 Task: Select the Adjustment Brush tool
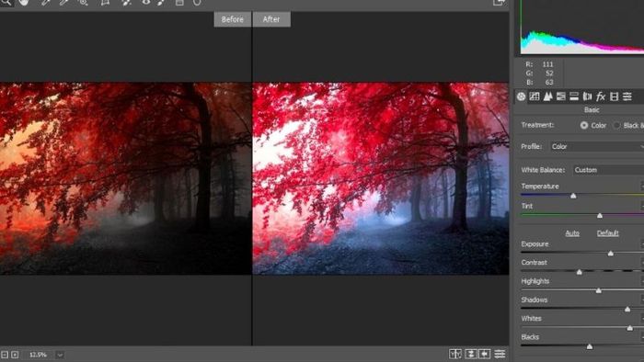[x=161, y=2]
